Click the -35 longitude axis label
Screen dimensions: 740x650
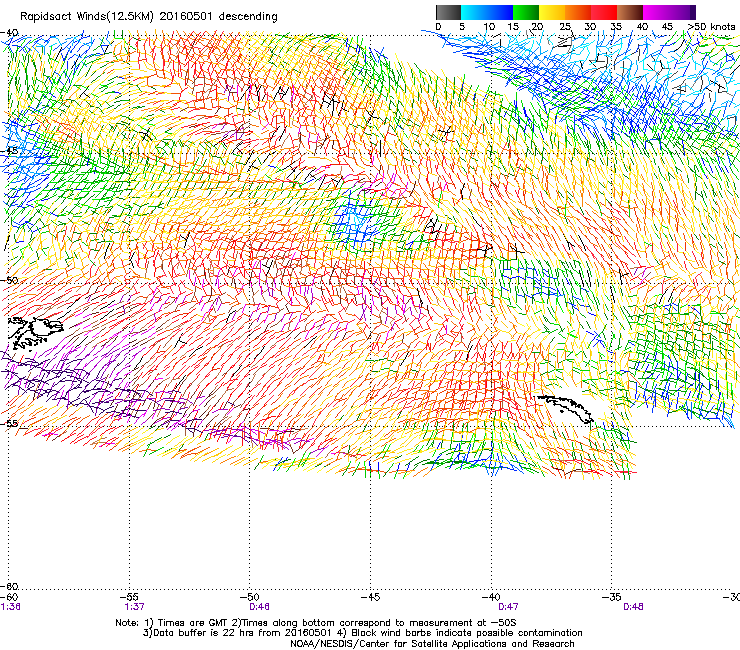pyautogui.click(x=612, y=597)
